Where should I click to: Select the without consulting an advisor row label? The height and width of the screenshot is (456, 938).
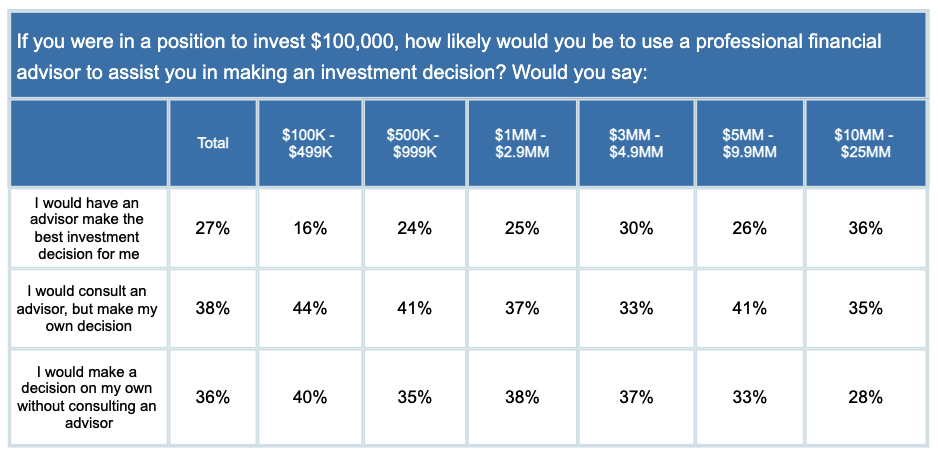(x=89, y=397)
